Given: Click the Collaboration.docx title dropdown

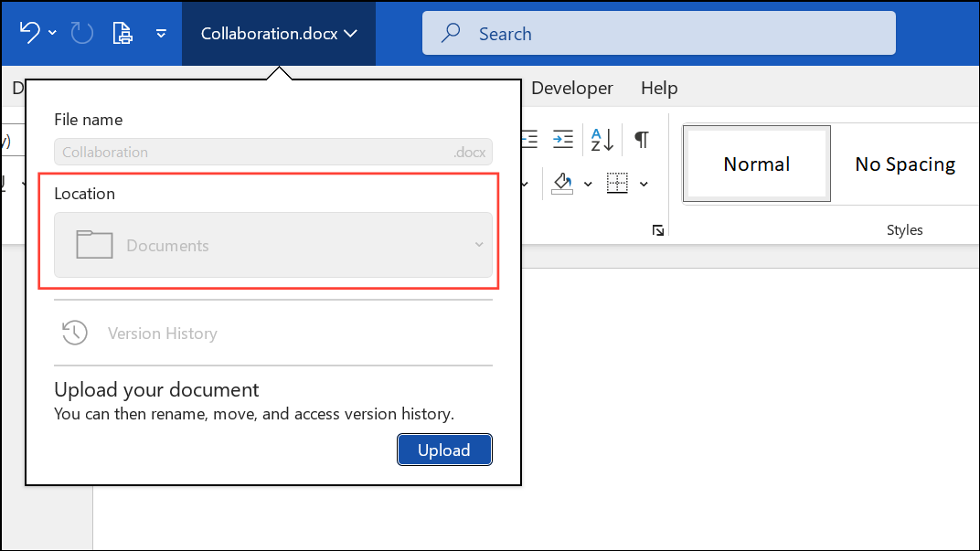Looking at the screenshot, I should pos(279,33).
